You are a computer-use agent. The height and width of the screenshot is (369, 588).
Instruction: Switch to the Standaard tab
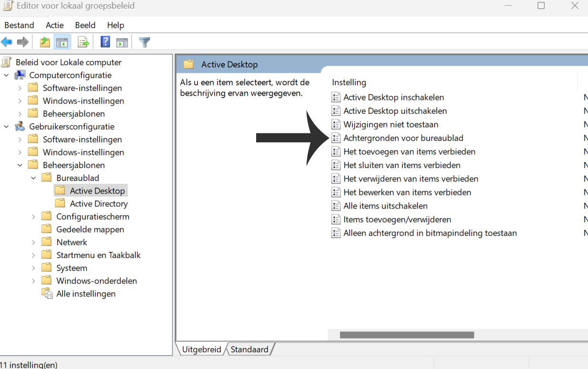click(x=249, y=349)
